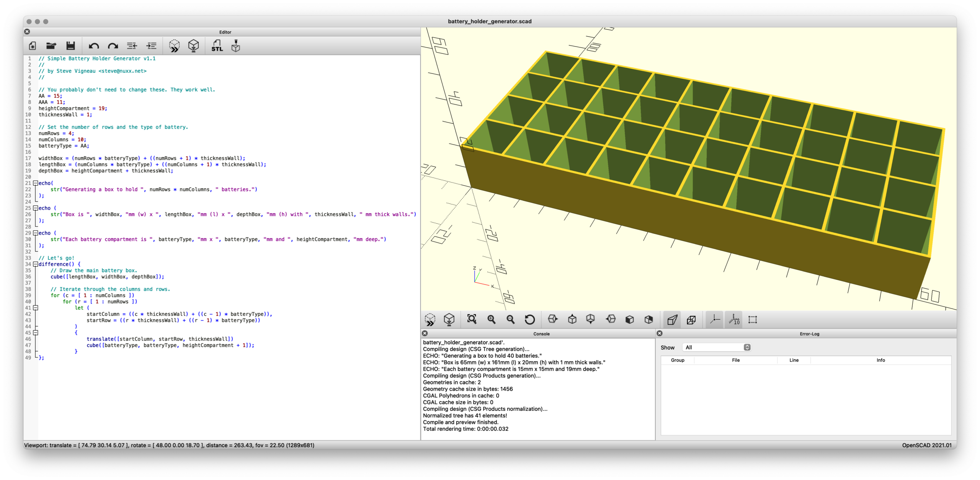The height and width of the screenshot is (480, 980).
Task: Reset the 3D view with circular arrow
Action: (x=529, y=319)
